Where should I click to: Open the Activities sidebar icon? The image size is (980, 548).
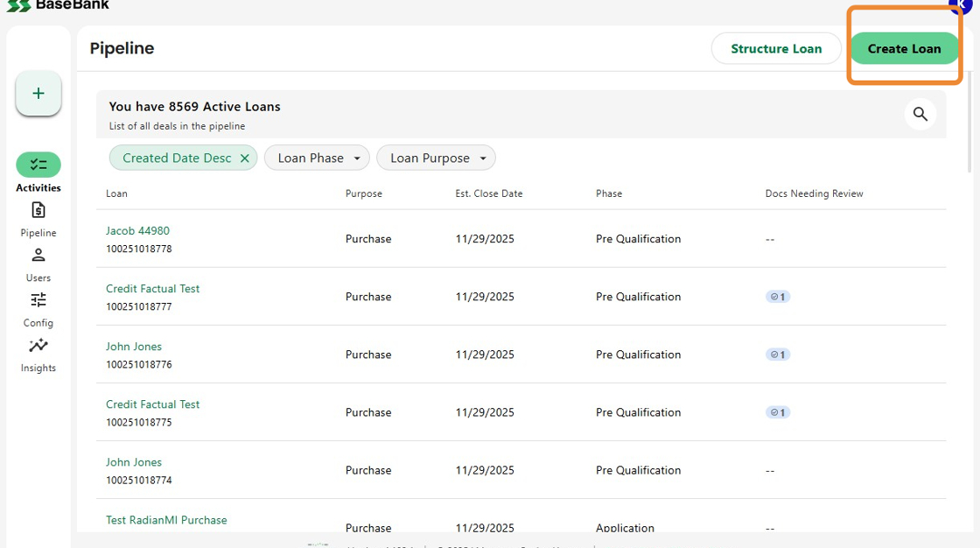pyautogui.click(x=38, y=165)
